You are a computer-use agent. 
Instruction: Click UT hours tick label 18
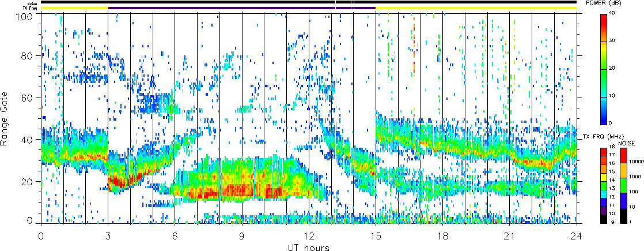[443, 236]
